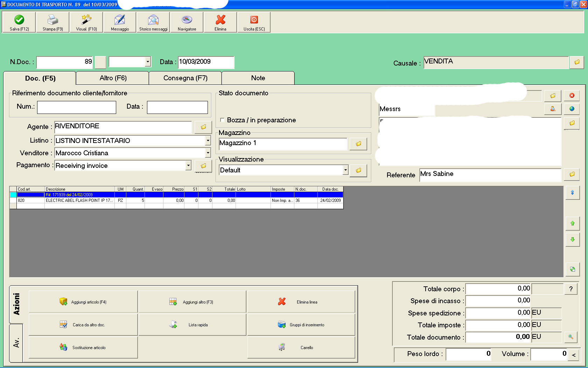Viewport: 588px width, 368px height.
Task: Click the globe icon beside Messrs row
Action: (572, 109)
